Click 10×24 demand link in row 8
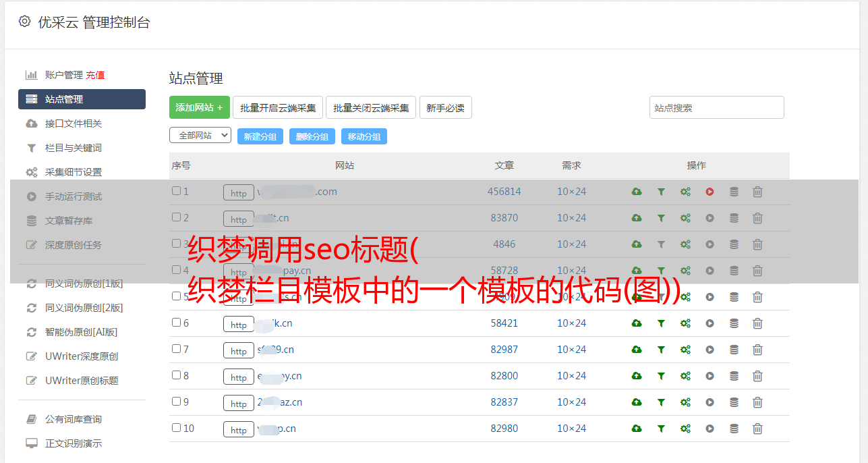 point(571,376)
